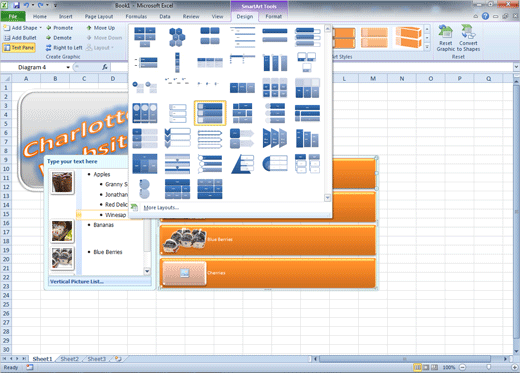520x373 pixels.
Task: Click the Demote arrow icon
Action: tap(49, 38)
